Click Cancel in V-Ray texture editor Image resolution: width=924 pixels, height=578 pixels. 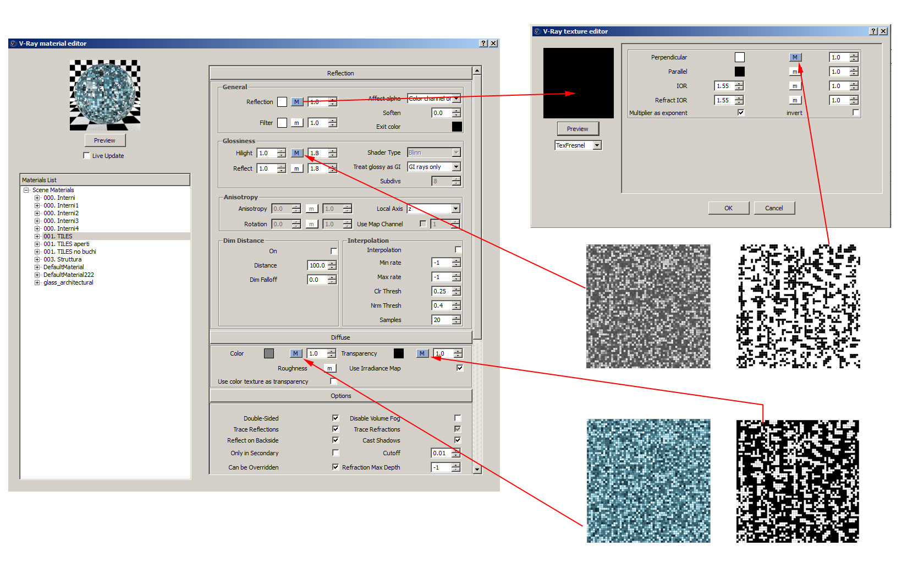(774, 208)
